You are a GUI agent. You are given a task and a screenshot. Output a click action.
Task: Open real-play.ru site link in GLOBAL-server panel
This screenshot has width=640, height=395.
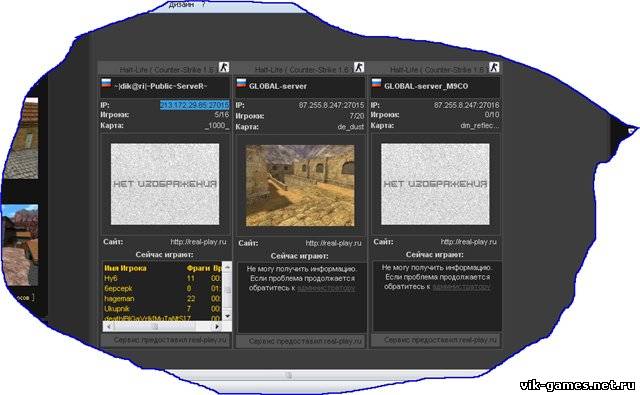[333, 243]
